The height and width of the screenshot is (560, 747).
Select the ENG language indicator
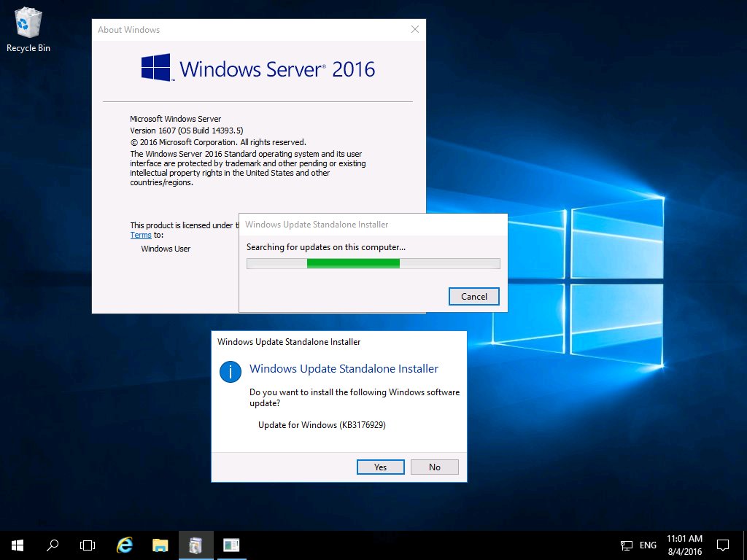648,545
